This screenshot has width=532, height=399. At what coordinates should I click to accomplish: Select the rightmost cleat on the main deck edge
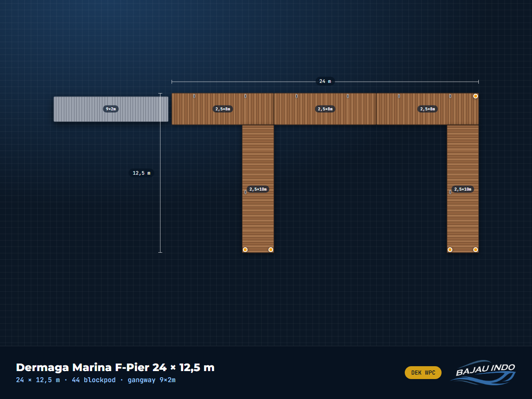(450, 96)
